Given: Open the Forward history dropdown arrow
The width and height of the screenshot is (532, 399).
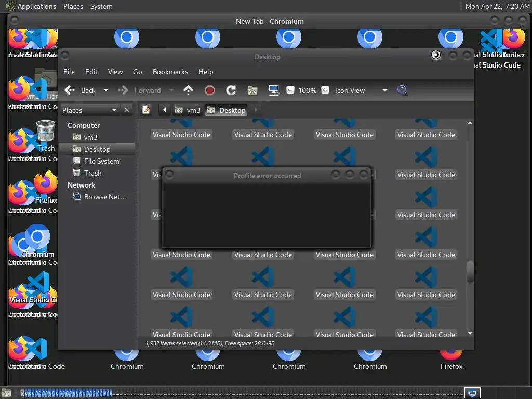Looking at the screenshot, I should click(171, 90).
